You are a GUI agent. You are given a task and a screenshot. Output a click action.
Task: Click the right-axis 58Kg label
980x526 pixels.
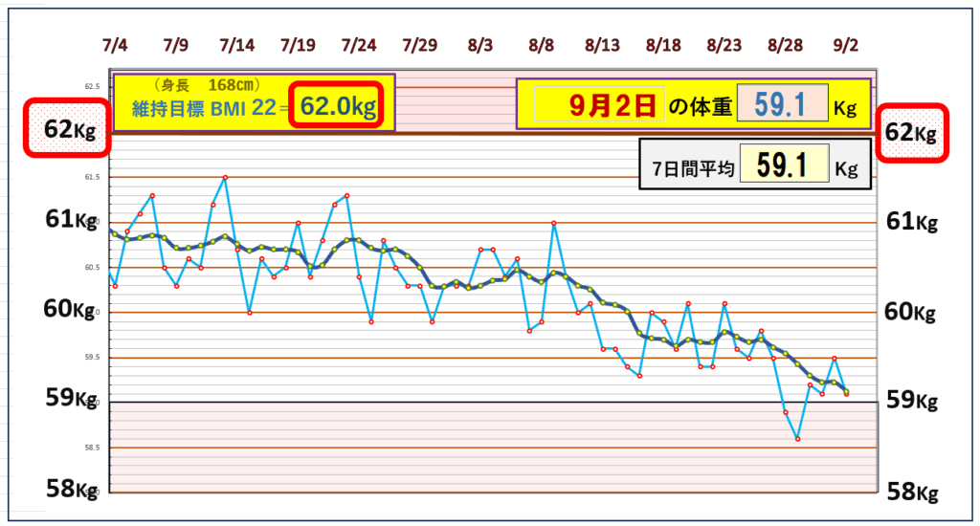912,491
